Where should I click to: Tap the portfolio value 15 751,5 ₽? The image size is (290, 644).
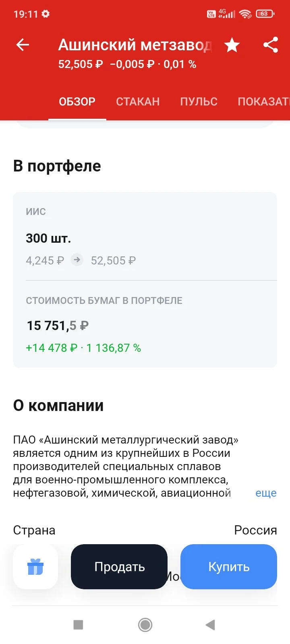pos(58,325)
